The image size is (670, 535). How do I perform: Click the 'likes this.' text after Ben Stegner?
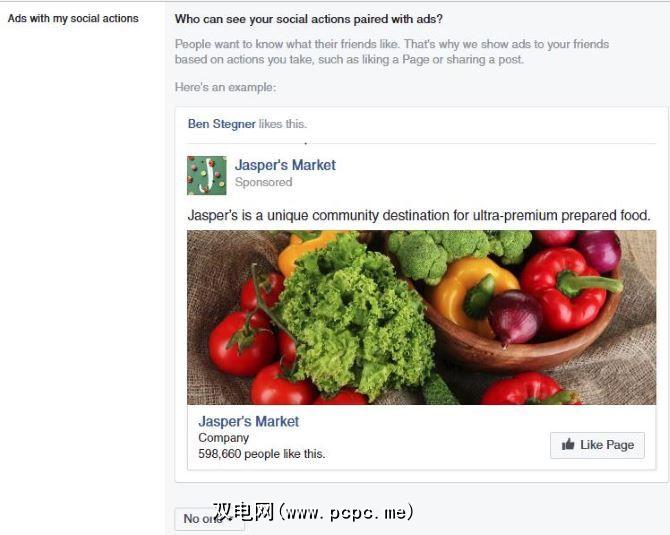click(x=282, y=124)
